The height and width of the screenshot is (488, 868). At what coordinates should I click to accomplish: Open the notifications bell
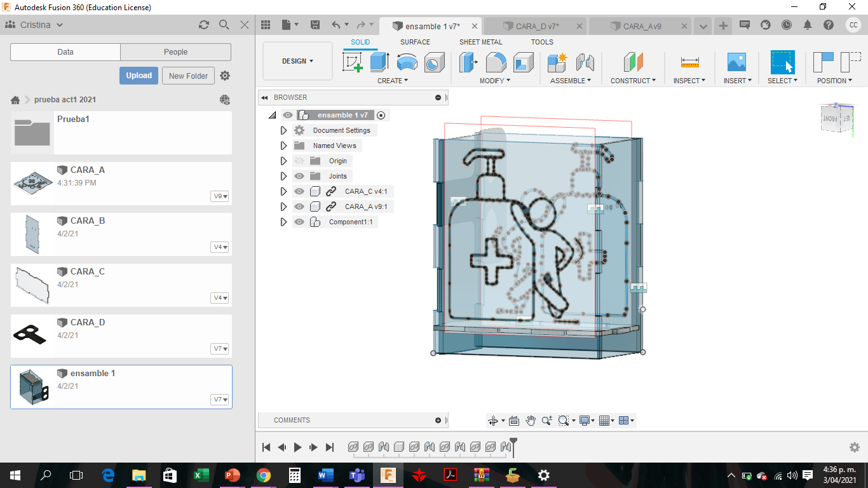point(808,25)
